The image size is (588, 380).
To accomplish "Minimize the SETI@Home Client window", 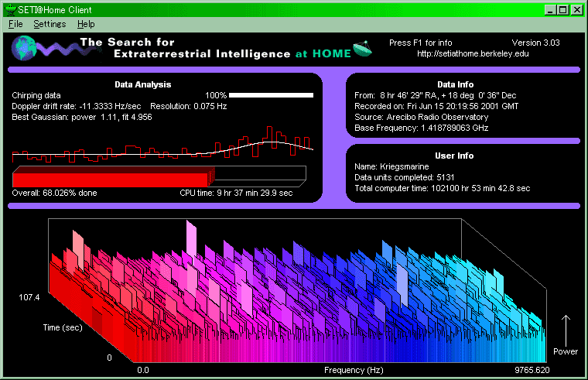I will [x=551, y=10].
